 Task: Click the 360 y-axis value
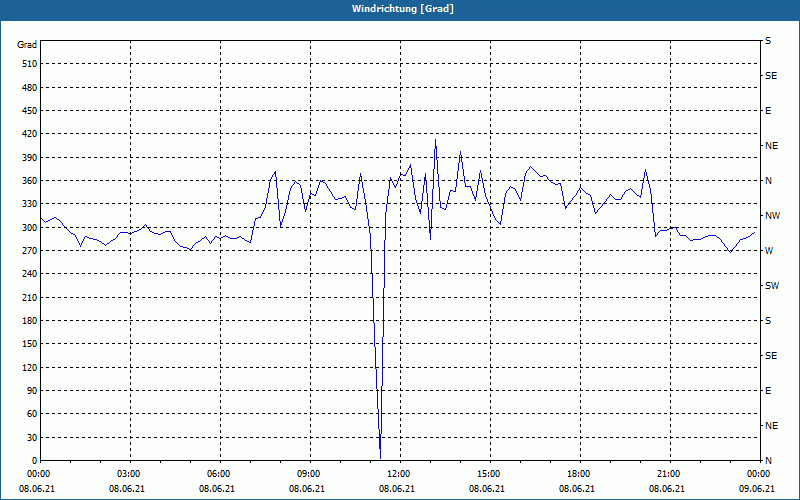[30, 181]
